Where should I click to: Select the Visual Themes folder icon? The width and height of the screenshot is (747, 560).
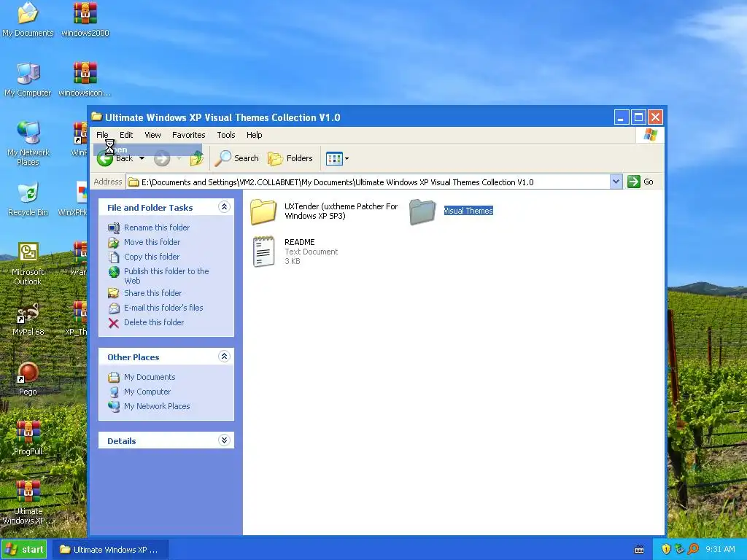422,211
